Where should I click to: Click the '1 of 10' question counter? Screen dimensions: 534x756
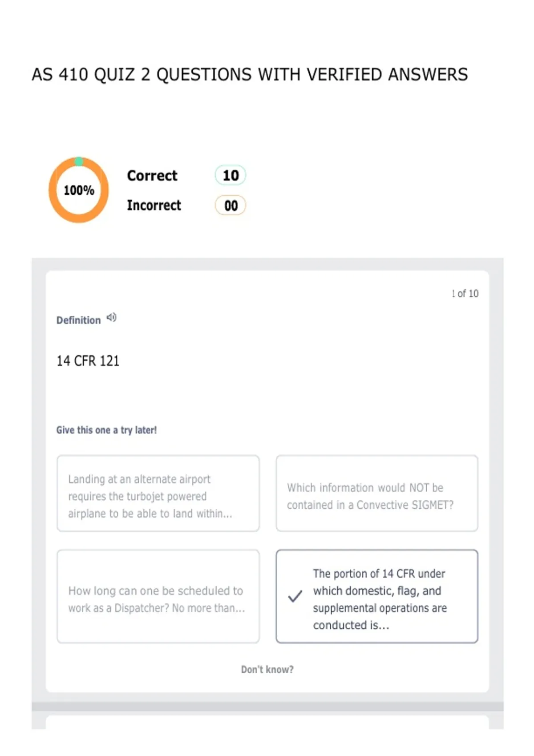pyautogui.click(x=465, y=294)
